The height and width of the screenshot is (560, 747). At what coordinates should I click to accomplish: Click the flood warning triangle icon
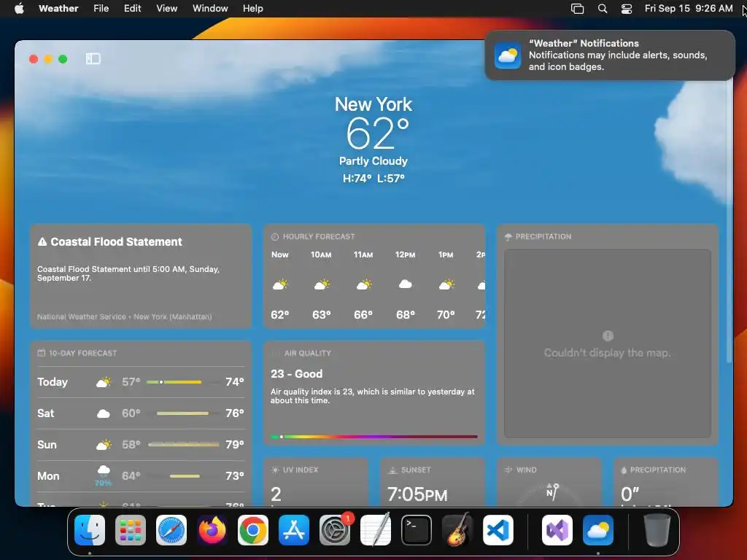42,242
